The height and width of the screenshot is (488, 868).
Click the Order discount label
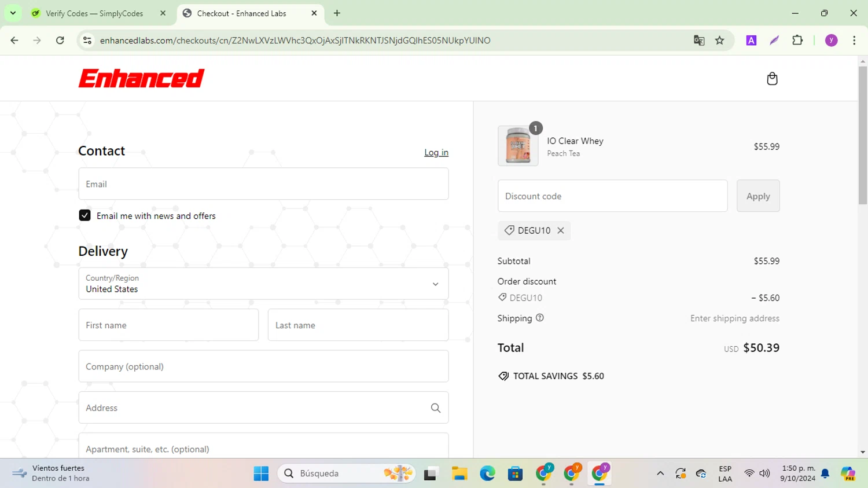[527, 281]
